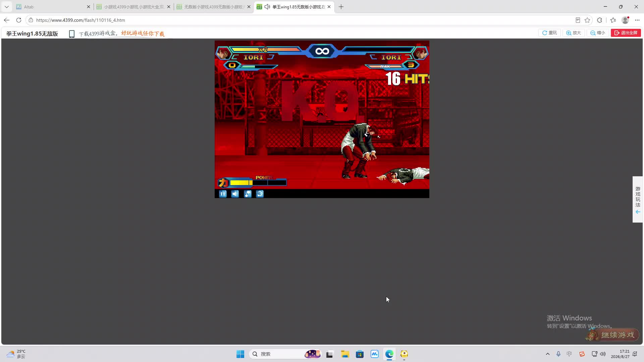Restart the match with the in-game reload icon
The width and height of the screenshot is (644, 362).
point(260,194)
